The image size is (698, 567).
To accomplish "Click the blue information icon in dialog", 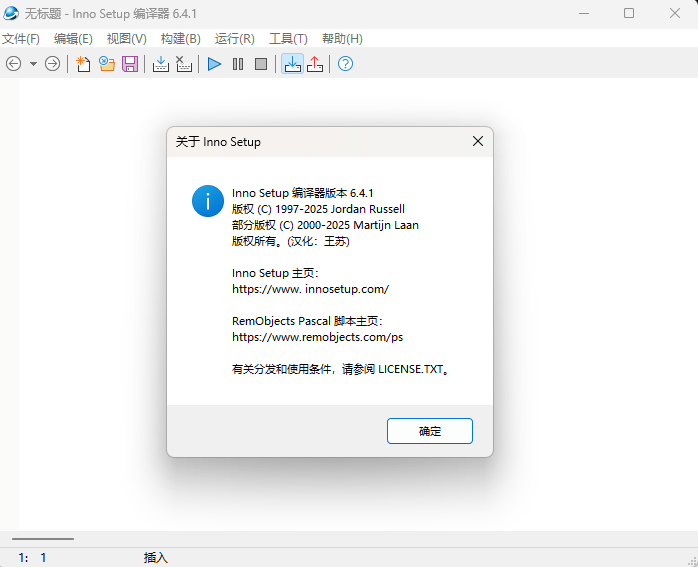I will [208, 201].
